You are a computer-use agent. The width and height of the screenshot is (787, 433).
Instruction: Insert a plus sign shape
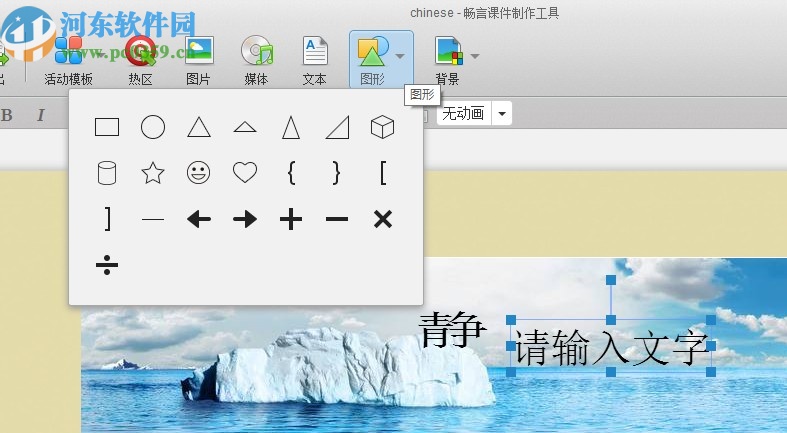coord(291,219)
